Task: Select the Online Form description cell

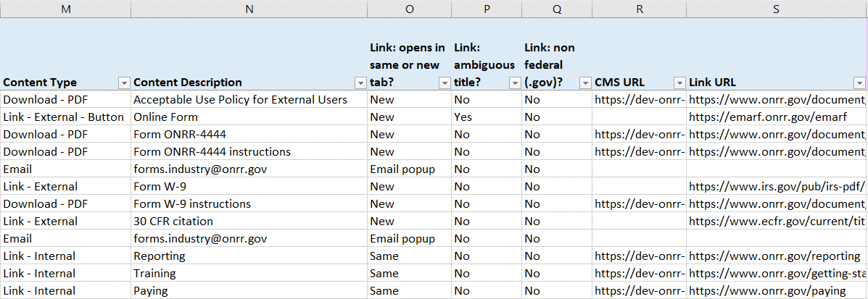Action: 166,117
